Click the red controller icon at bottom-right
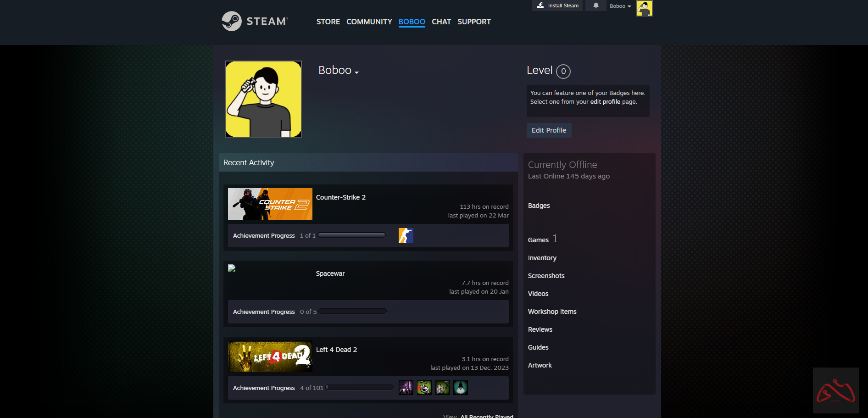This screenshot has height=418, width=868. (x=835, y=390)
